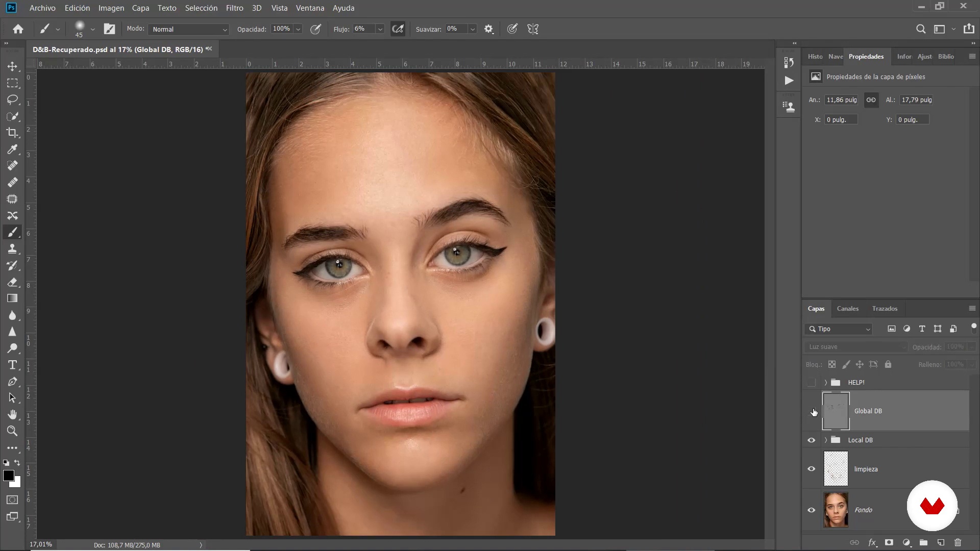Open the brush Modo dropdown
Image resolution: width=980 pixels, height=551 pixels.
(188, 29)
